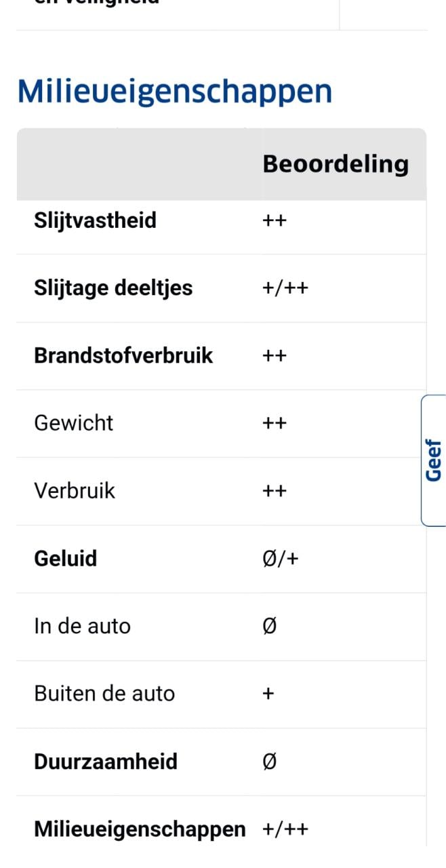Viewport: 446px width, 868px height.
Task: Click the Beoordeling column header
Action: (x=336, y=163)
